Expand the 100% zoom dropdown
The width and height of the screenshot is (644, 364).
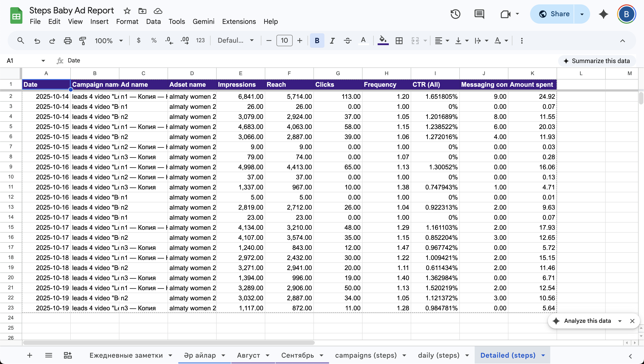point(109,41)
